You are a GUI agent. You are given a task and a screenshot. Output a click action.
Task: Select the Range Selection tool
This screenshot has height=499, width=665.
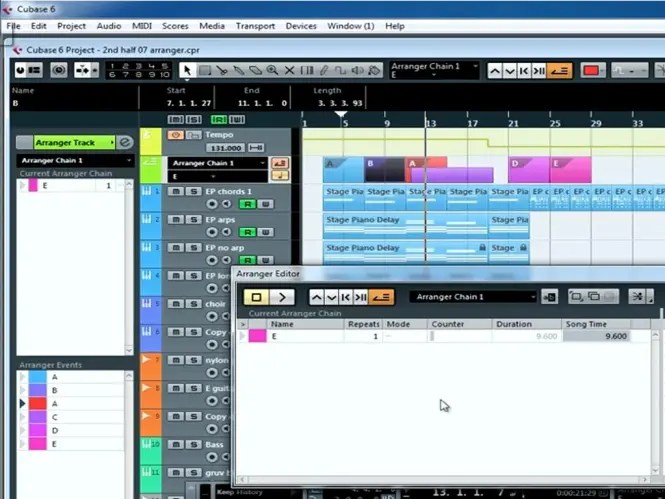205,70
